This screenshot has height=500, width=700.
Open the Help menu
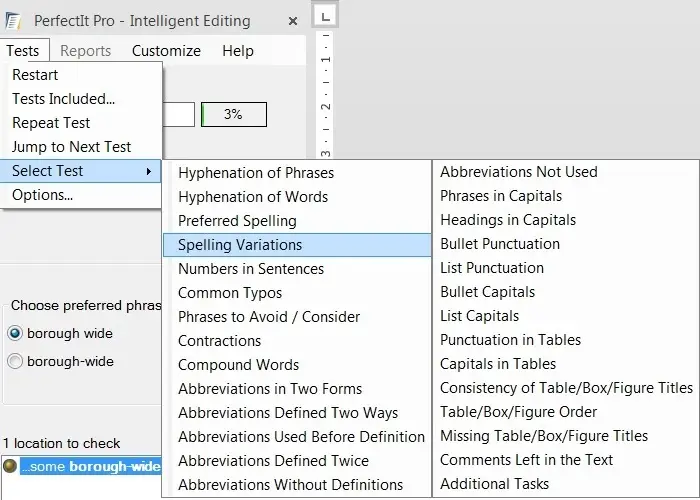(238, 50)
